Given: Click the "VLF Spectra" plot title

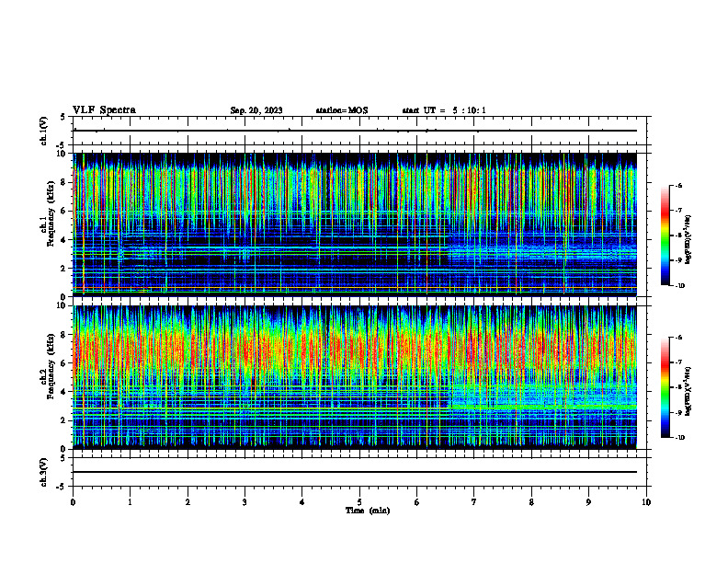Looking at the screenshot, I should click(x=104, y=110).
